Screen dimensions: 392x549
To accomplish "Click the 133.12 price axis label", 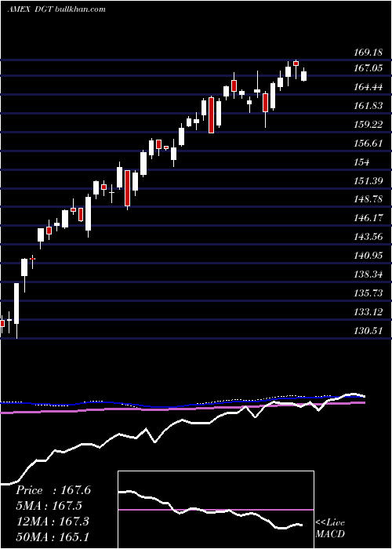I will (x=368, y=312).
